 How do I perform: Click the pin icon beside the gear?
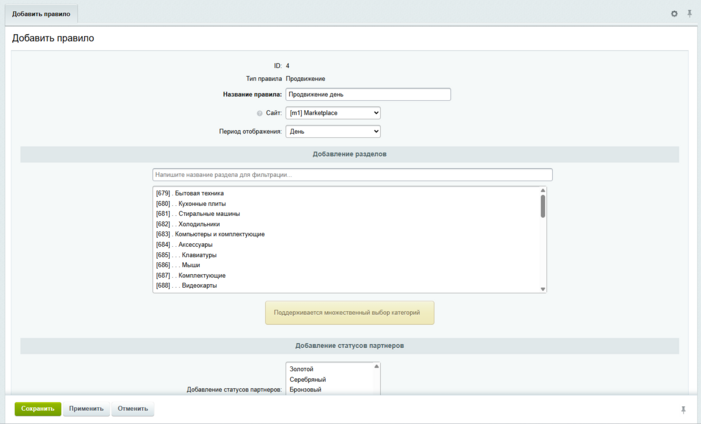point(689,14)
